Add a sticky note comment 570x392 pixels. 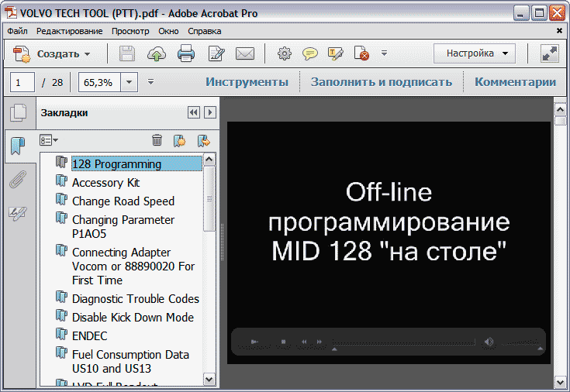coord(309,53)
